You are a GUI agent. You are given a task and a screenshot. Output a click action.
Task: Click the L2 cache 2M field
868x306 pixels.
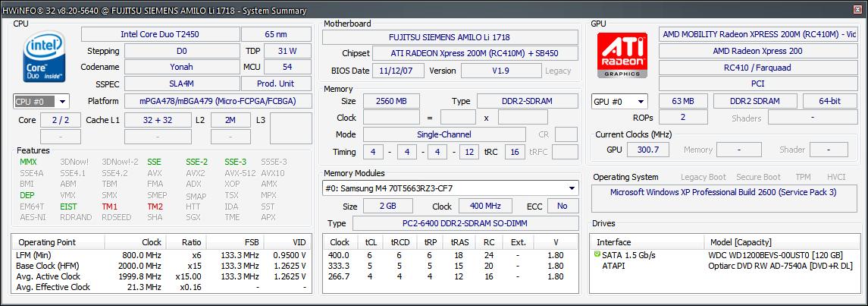point(231,120)
